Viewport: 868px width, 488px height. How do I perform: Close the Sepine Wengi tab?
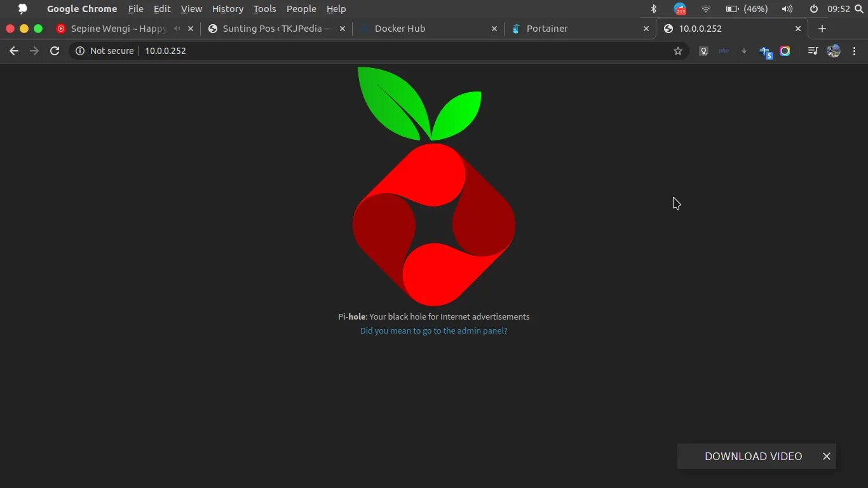tap(191, 29)
